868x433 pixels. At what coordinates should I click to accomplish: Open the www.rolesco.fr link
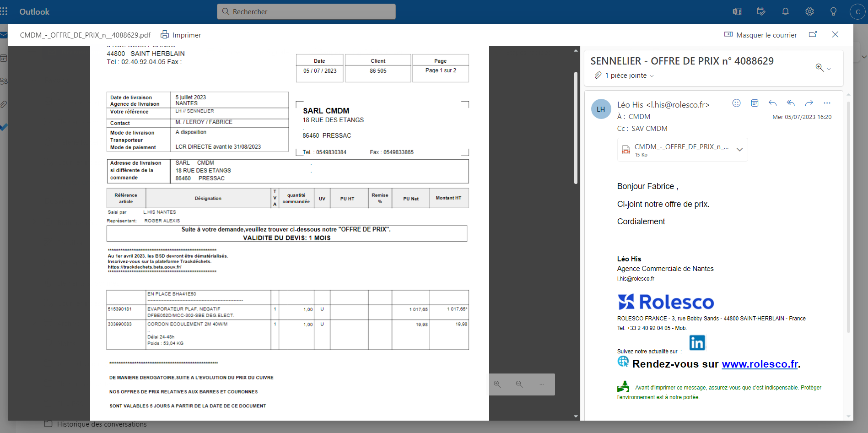(760, 364)
